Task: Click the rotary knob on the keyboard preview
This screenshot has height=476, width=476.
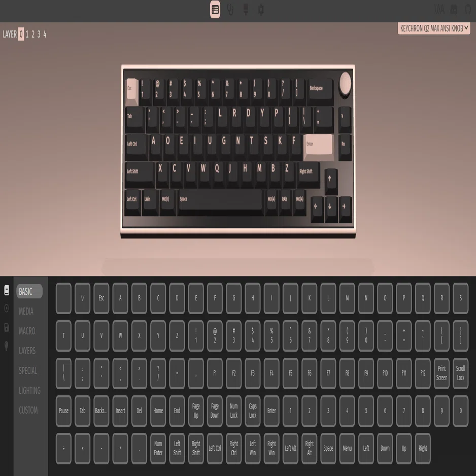Action: [345, 84]
